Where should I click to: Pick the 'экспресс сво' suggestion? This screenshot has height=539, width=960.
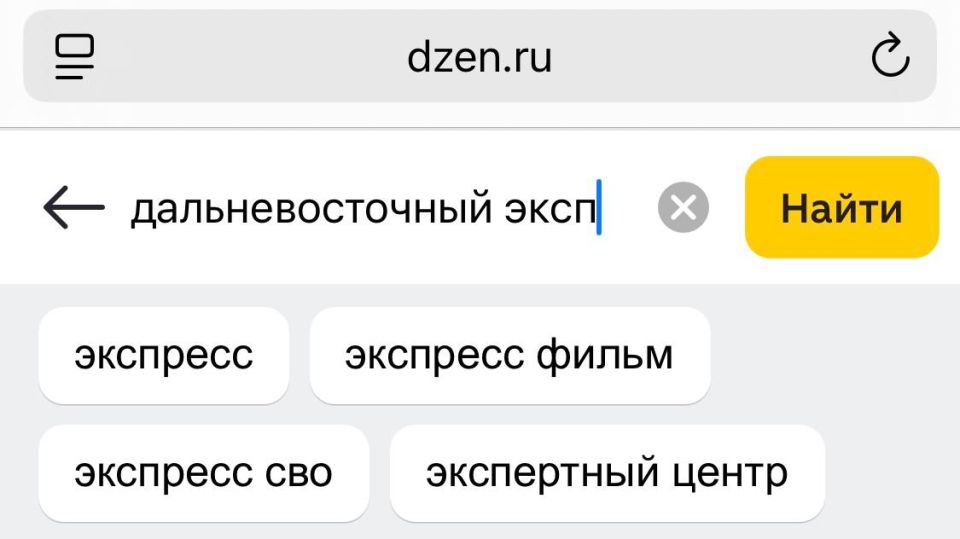[x=203, y=473]
